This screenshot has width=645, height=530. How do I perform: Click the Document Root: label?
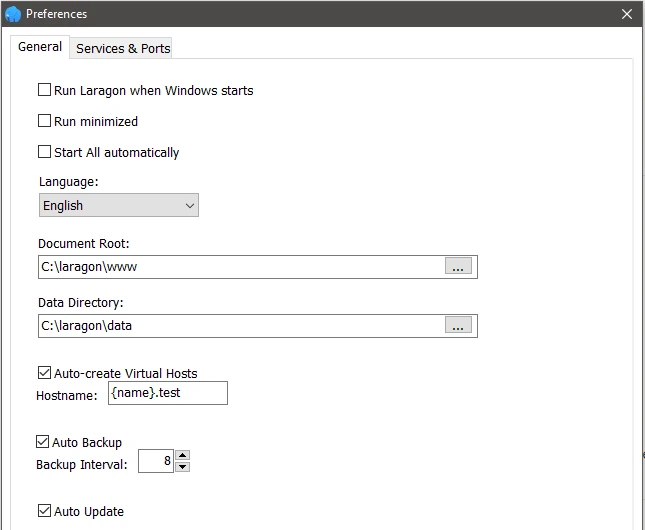pos(84,244)
